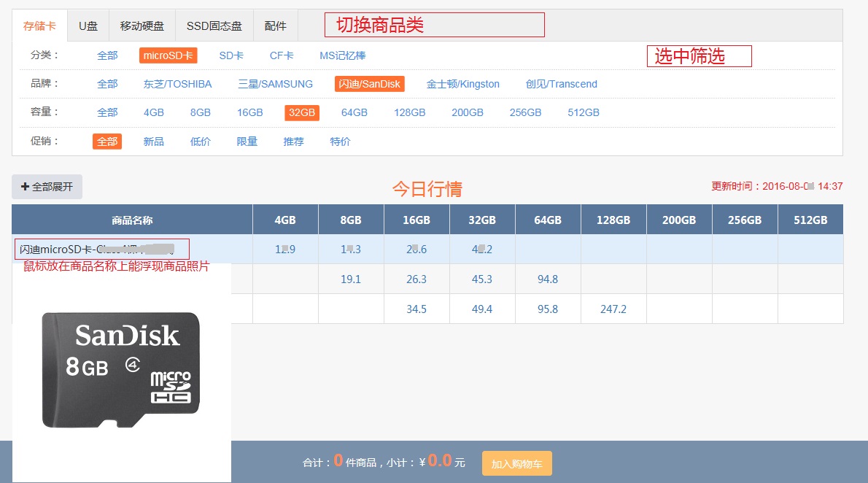
Task: Filter by 金士顿/Kingston brand
Action: [462, 84]
